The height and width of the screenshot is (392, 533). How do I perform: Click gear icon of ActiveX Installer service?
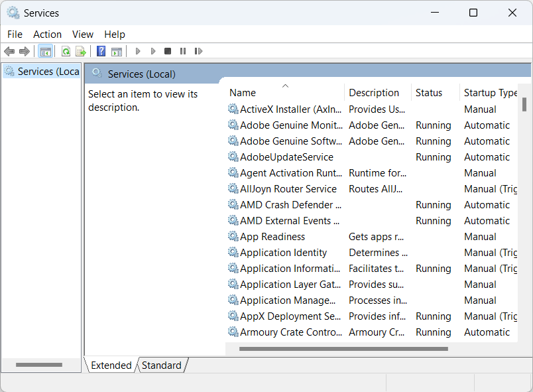click(233, 109)
